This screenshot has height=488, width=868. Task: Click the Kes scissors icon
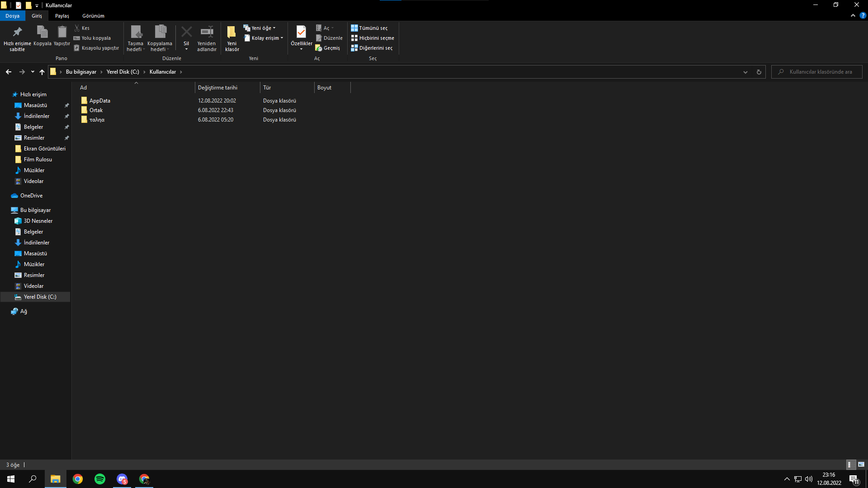coord(77,28)
